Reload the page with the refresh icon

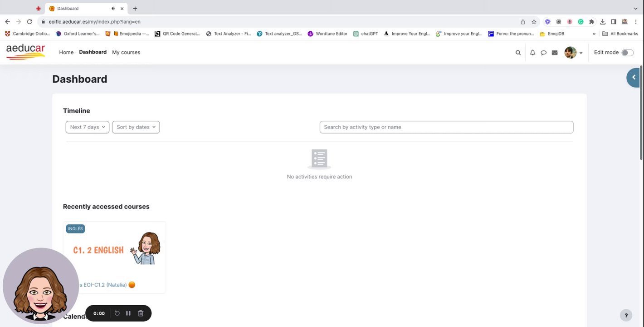(29, 21)
